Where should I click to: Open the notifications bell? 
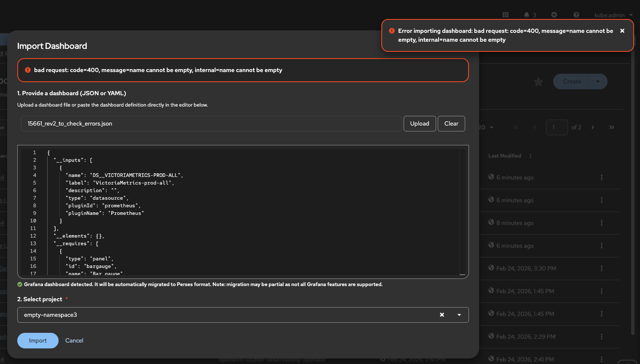click(x=527, y=15)
